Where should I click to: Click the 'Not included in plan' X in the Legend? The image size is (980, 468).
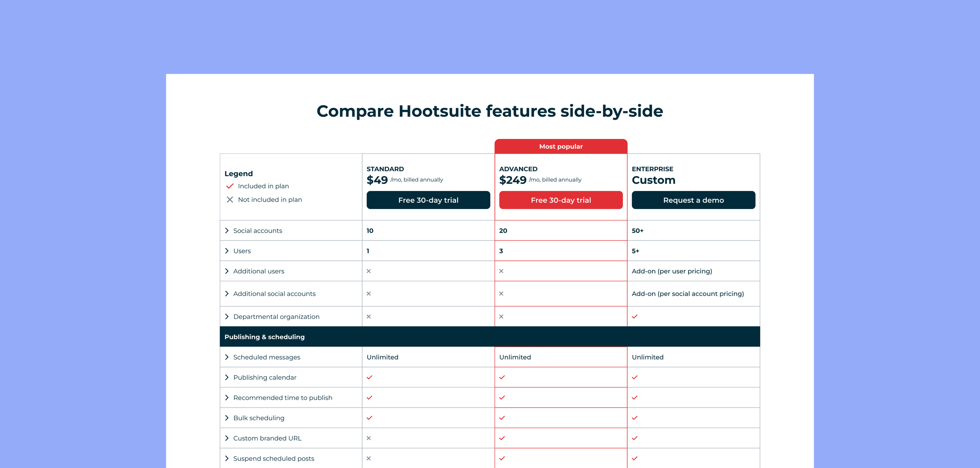(x=229, y=199)
